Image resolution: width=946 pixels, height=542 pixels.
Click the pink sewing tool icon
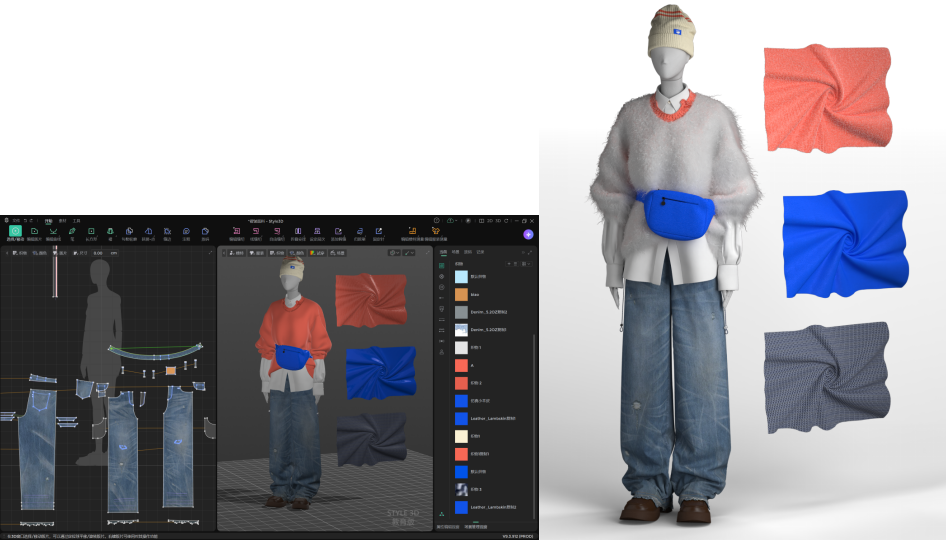(x=236, y=231)
